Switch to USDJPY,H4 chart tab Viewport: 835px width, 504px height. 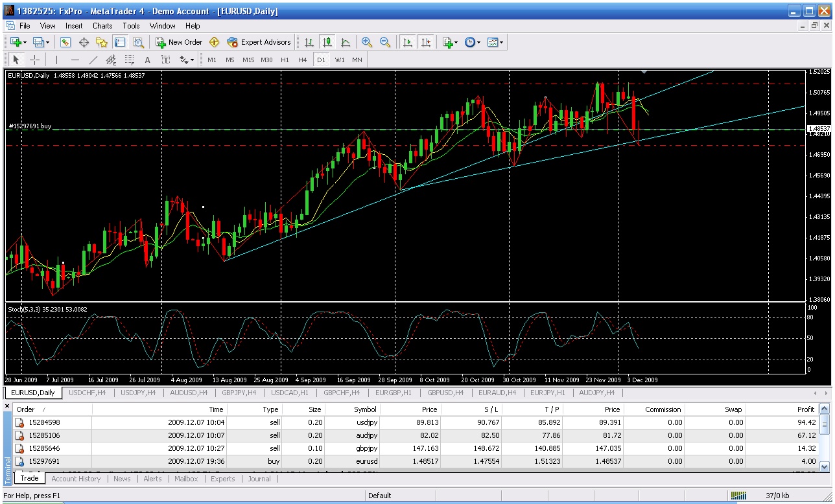(x=138, y=393)
